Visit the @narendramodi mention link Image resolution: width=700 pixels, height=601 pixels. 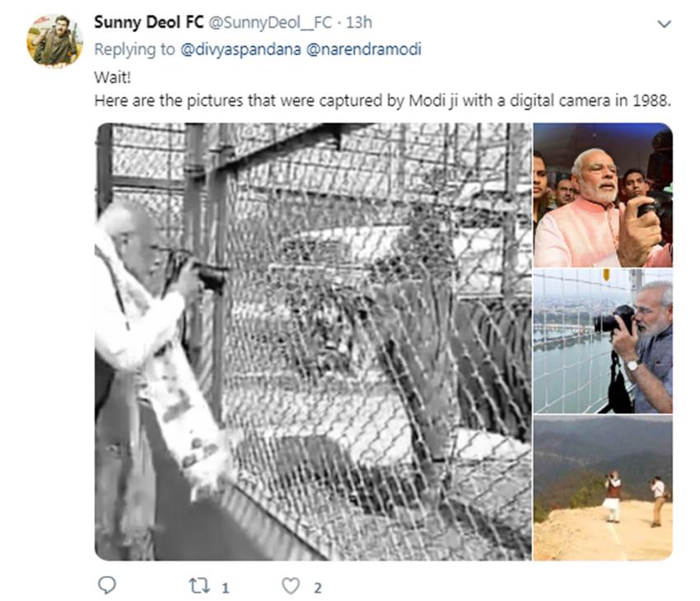(x=363, y=49)
